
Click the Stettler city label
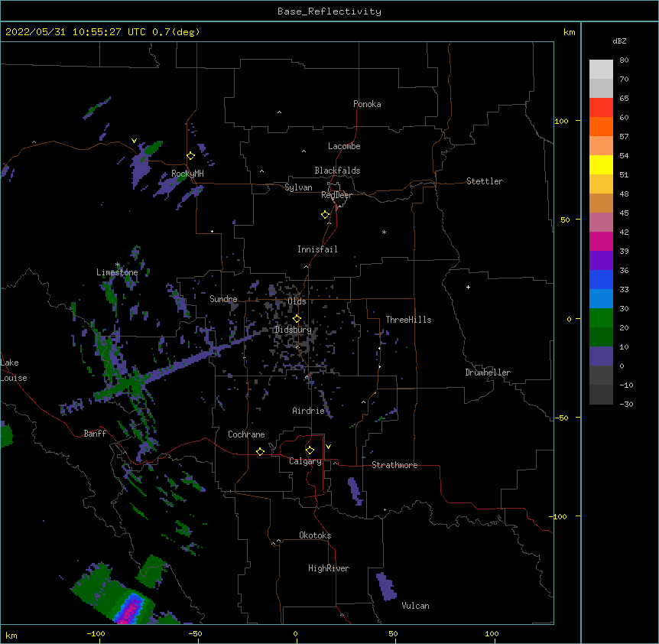[x=485, y=181]
